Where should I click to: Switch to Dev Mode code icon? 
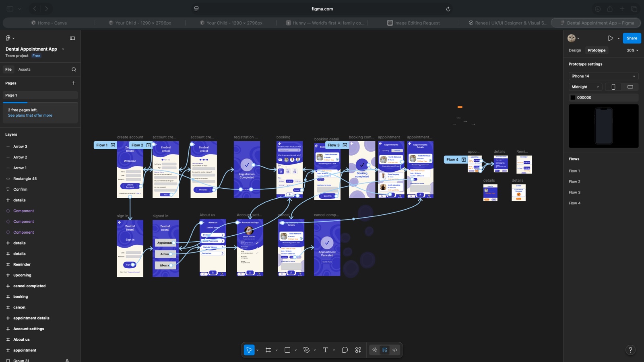(395, 350)
